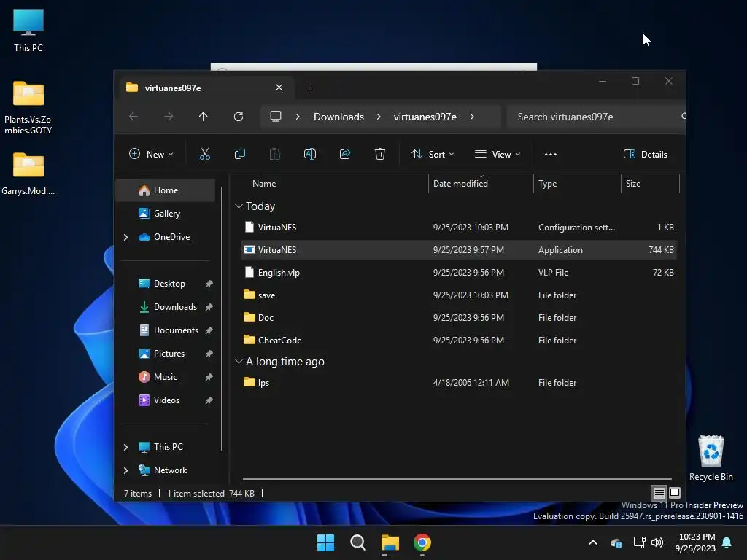The image size is (747, 560).
Task: Select the Ips folder
Action: (459, 383)
